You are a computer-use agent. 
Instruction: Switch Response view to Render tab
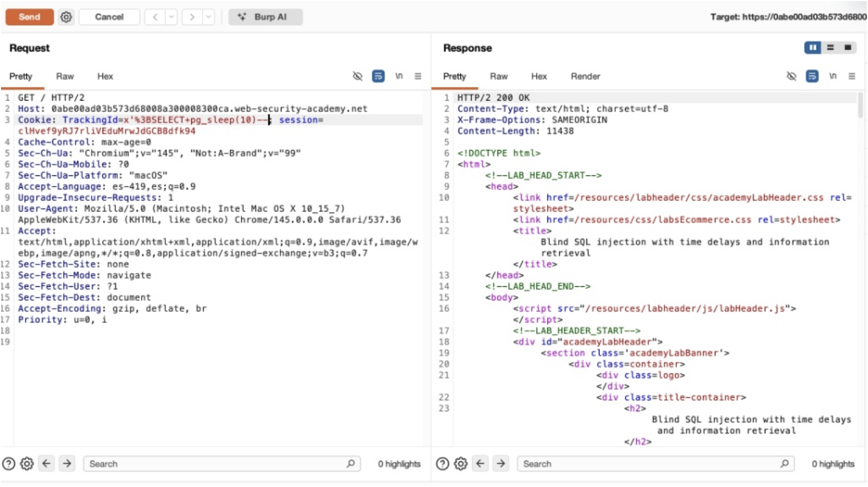click(x=585, y=76)
